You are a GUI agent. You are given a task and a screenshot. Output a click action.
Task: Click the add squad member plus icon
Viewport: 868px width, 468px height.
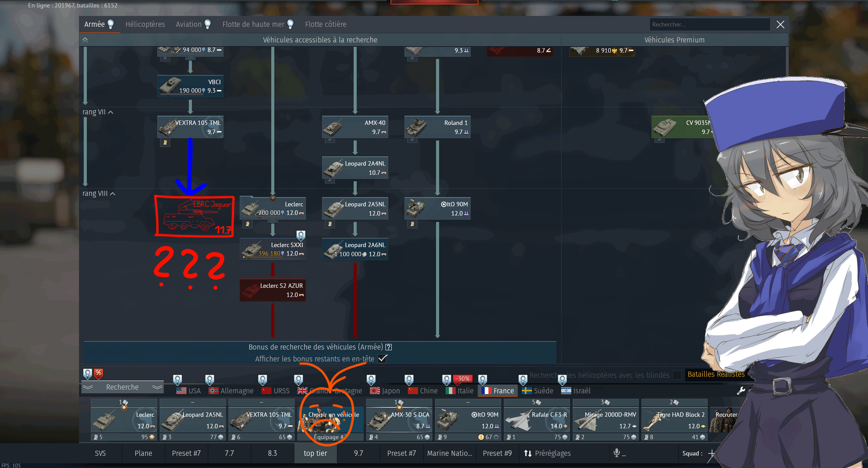point(712,453)
